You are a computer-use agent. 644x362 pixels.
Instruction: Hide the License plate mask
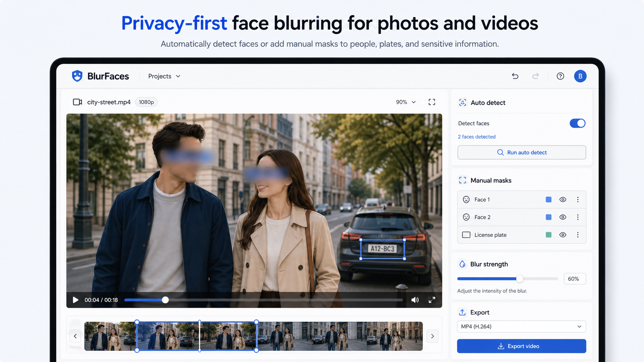tap(563, 235)
